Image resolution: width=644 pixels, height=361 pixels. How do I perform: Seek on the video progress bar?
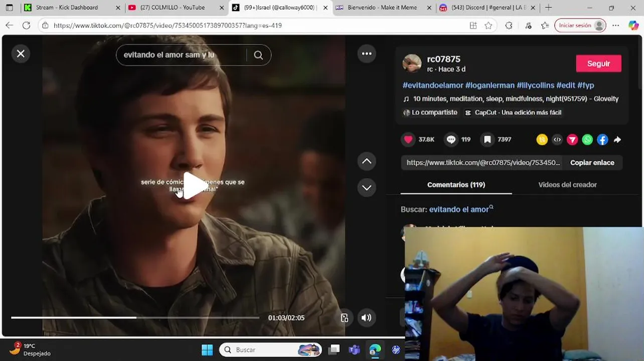point(135,317)
